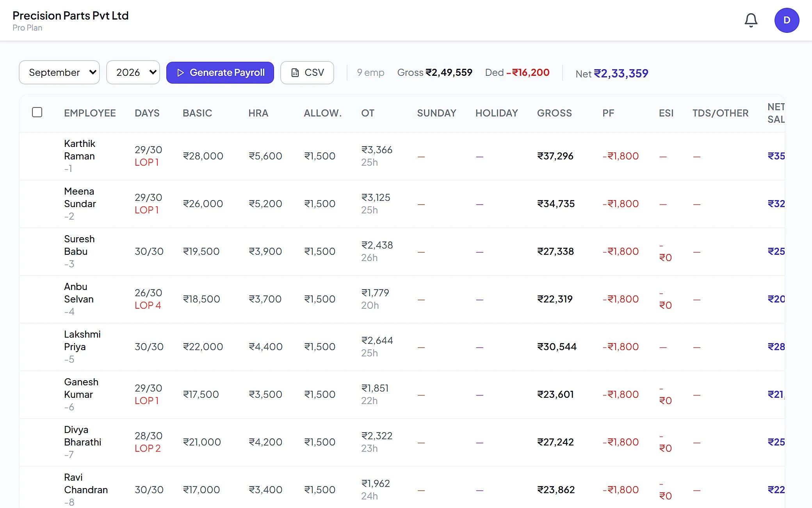Click the HOLIDAY column header
The height and width of the screenshot is (508, 812).
(x=497, y=113)
